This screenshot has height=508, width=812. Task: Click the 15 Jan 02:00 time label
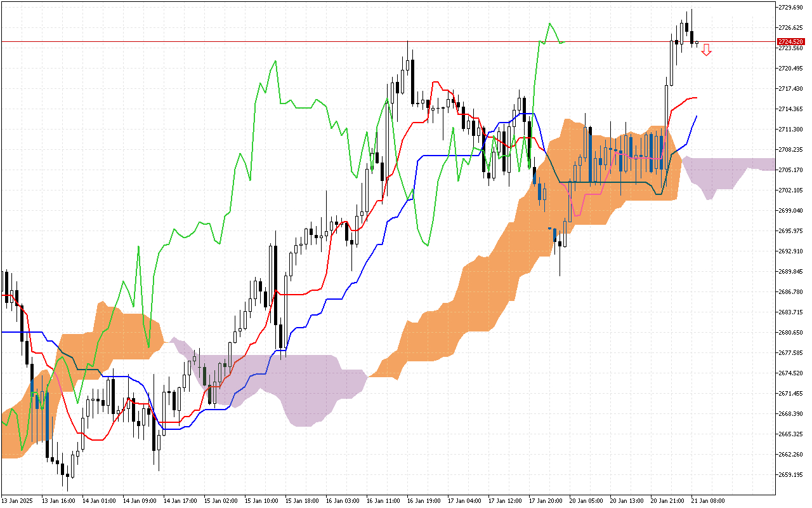click(221, 501)
